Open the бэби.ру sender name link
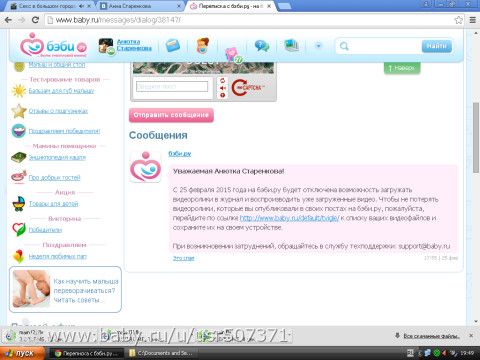The image size is (480, 360). [180, 154]
